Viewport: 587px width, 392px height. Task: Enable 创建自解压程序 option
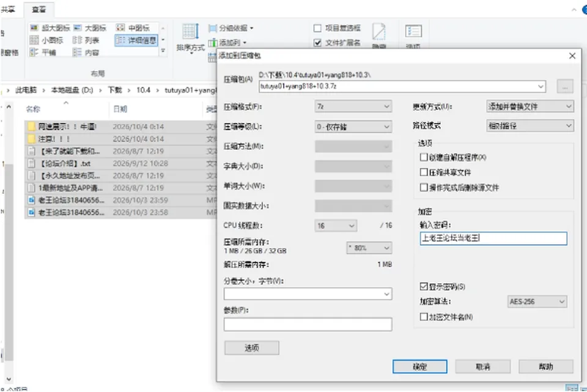(424, 157)
